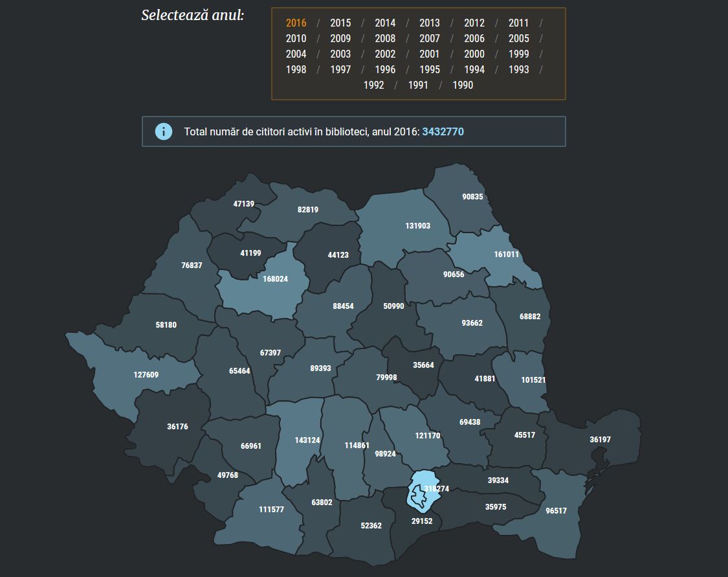Click the western county labeled 127609
This screenshot has width=728, height=577.
coord(146,374)
